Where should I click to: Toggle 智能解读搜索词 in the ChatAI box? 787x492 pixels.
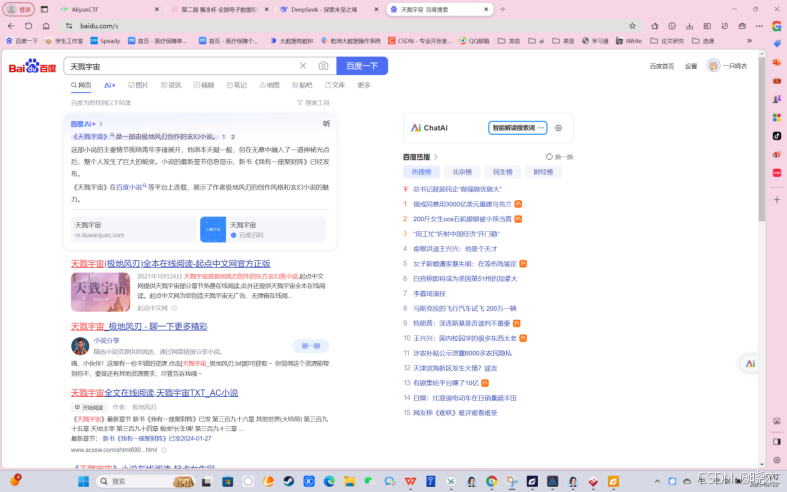pyautogui.click(x=517, y=128)
